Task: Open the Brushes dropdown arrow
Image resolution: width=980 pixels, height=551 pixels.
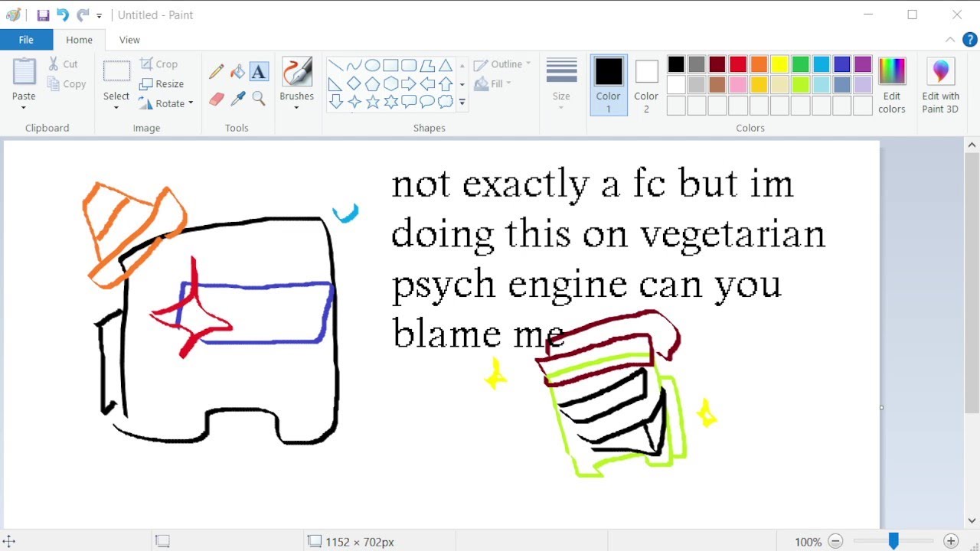Action: 296,107
